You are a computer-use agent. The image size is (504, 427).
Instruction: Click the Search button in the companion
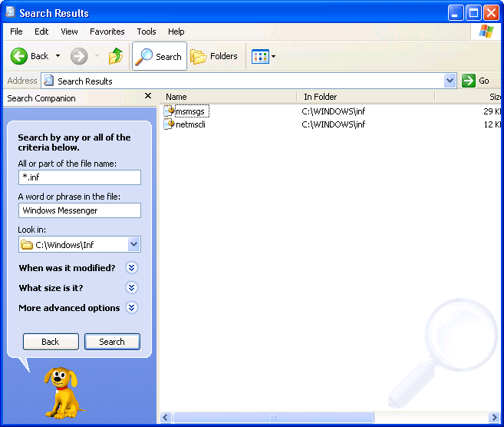point(112,342)
